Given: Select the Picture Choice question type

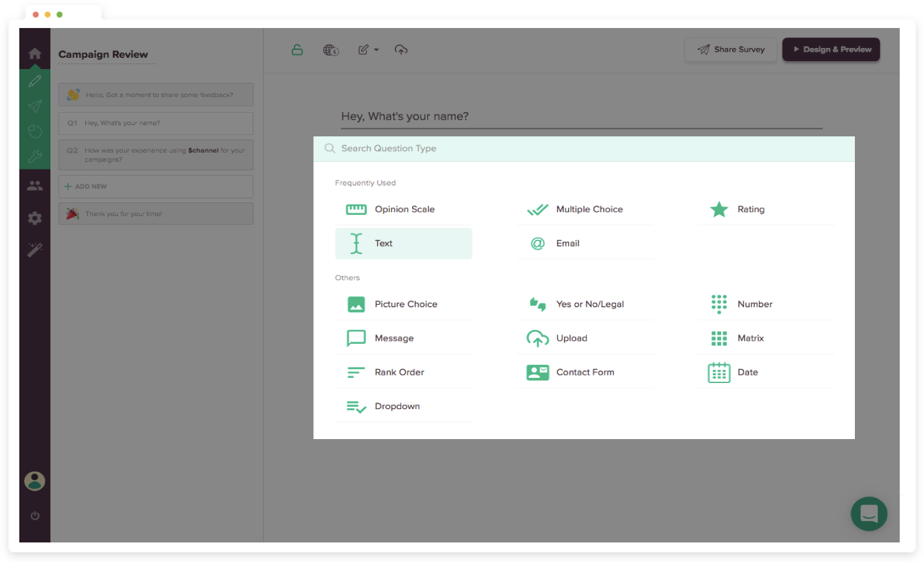Looking at the screenshot, I should click(x=405, y=304).
